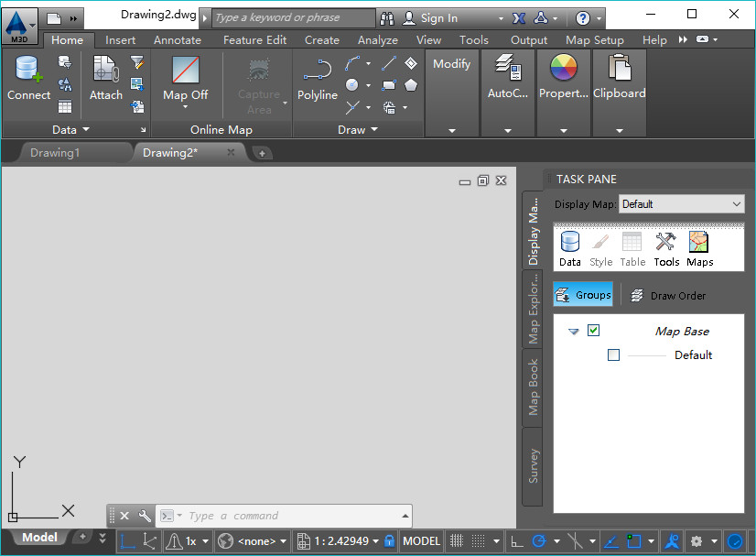
Task: Open the coordinate system <none> dropdown
Action: coord(283,541)
